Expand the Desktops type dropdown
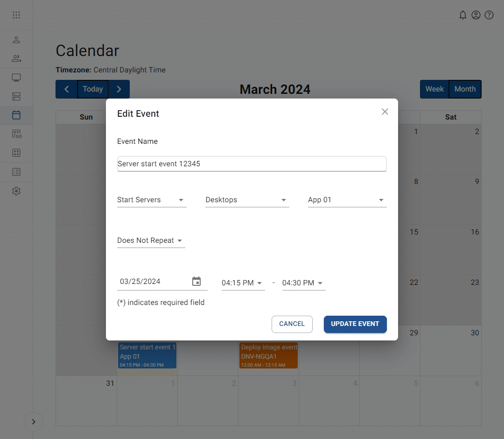The width and height of the screenshot is (504, 439). tap(247, 200)
